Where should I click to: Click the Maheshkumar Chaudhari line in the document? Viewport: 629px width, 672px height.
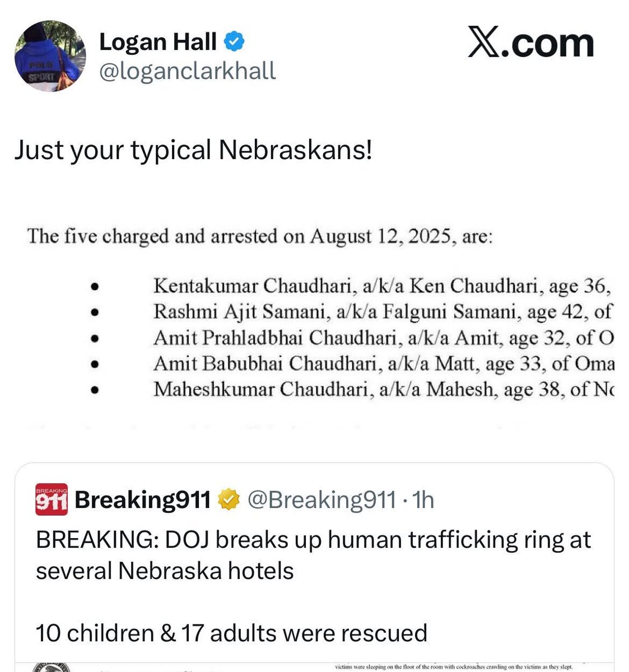click(384, 389)
